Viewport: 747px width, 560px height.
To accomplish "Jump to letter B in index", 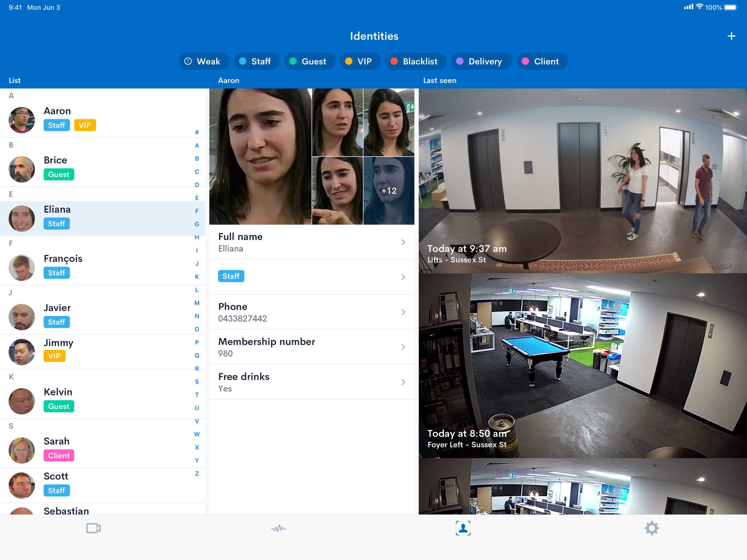I will pos(197,158).
